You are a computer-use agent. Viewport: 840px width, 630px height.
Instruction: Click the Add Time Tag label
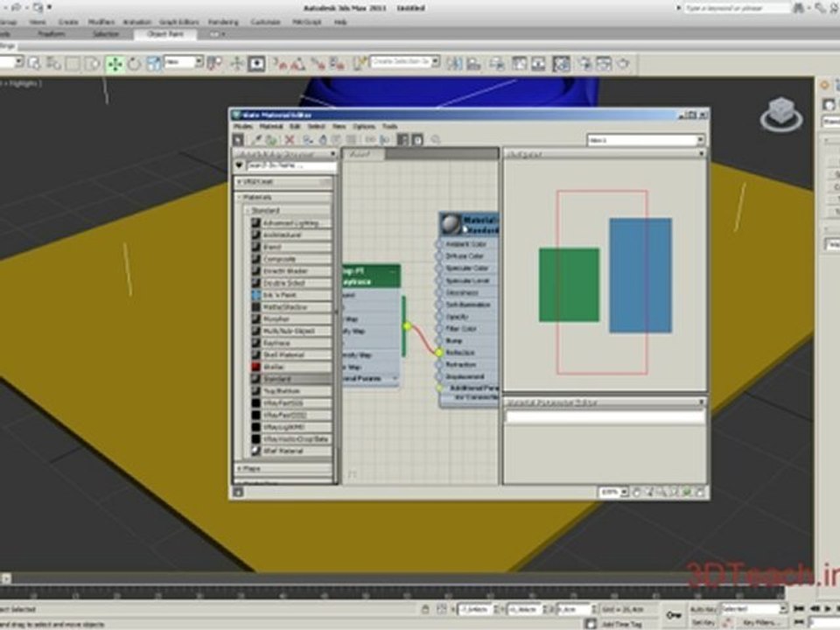[621, 624]
